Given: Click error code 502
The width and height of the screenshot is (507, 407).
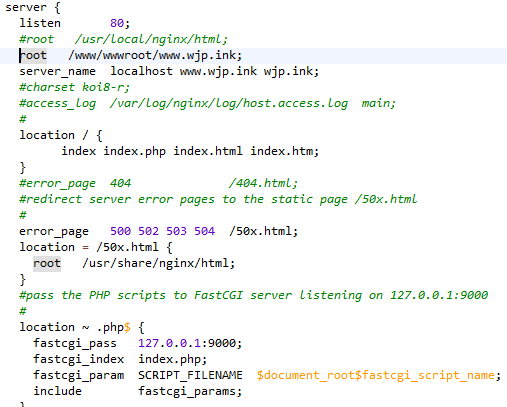Looking at the screenshot, I should (148, 231).
